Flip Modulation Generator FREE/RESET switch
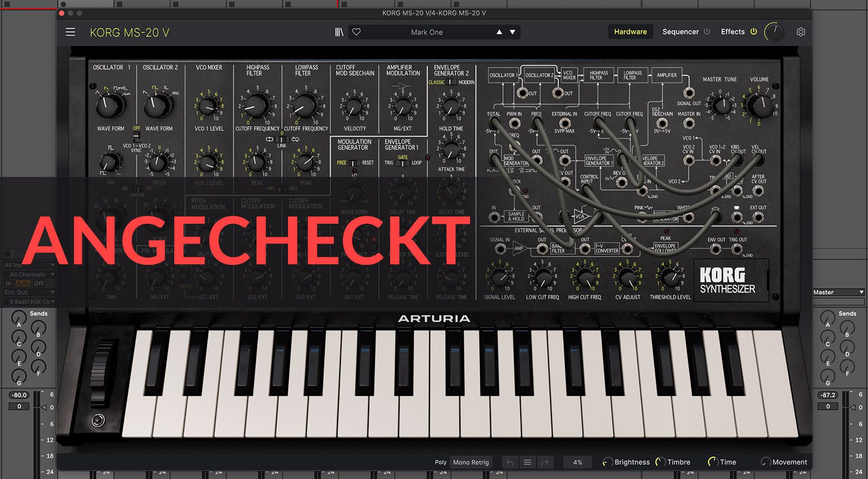The height and width of the screenshot is (479, 868). click(354, 163)
